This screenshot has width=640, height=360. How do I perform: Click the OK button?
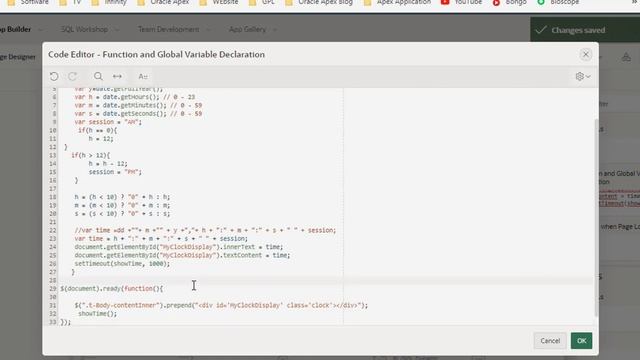point(581,341)
